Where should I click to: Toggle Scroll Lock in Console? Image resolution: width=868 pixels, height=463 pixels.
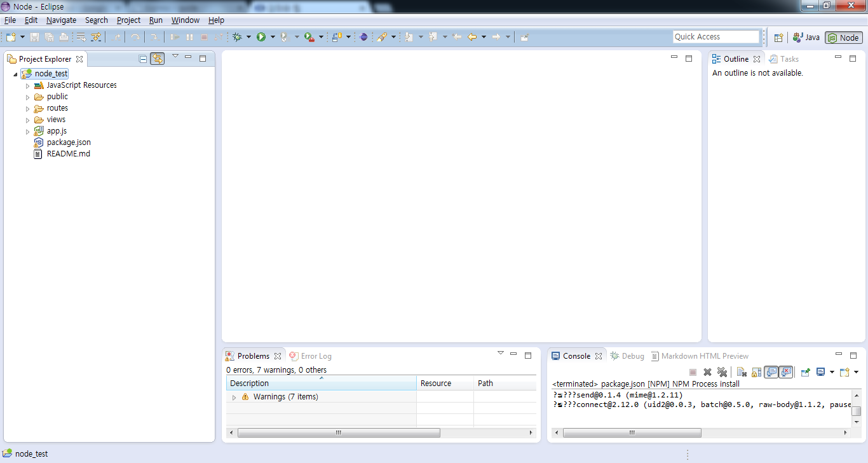pyautogui.click(x=756, y=372)
